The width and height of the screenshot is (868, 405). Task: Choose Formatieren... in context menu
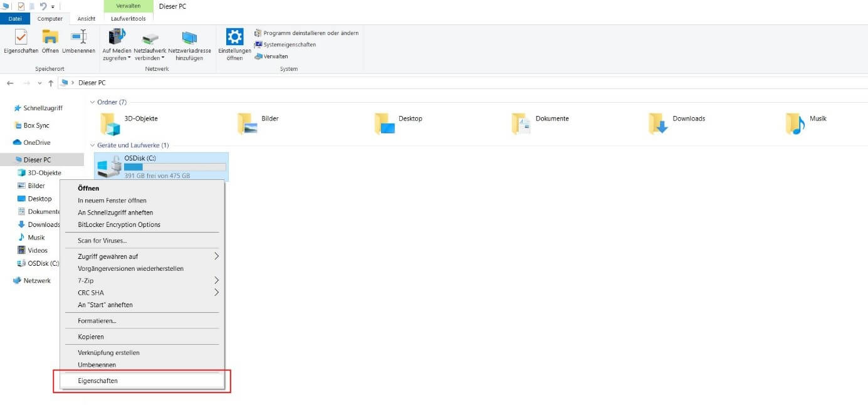(142, 320)
